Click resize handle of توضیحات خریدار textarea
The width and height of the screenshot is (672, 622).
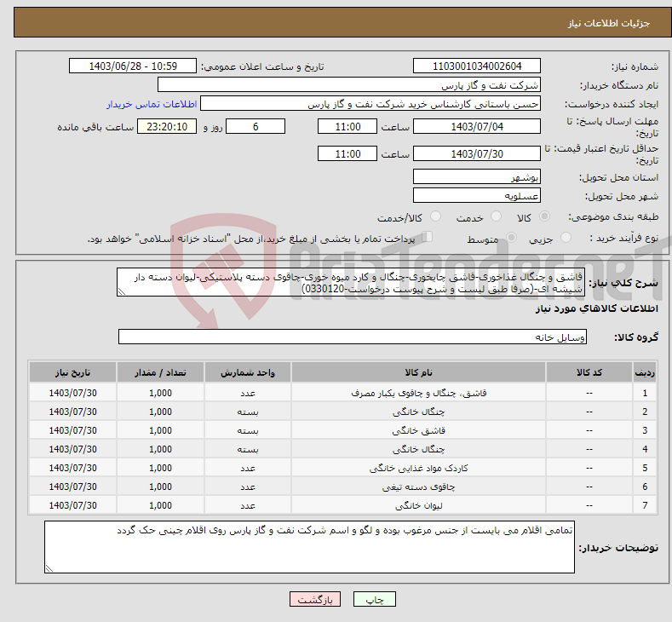pos(49,569)
